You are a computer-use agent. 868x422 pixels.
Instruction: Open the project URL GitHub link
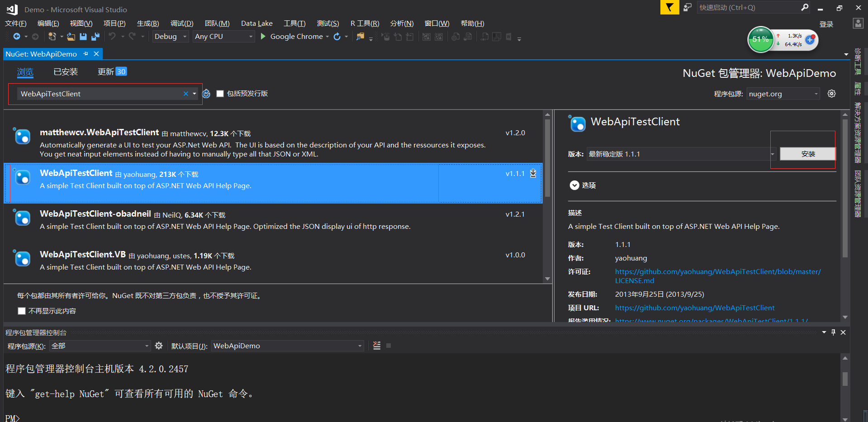pyautogui.click(x=695, y=308)
